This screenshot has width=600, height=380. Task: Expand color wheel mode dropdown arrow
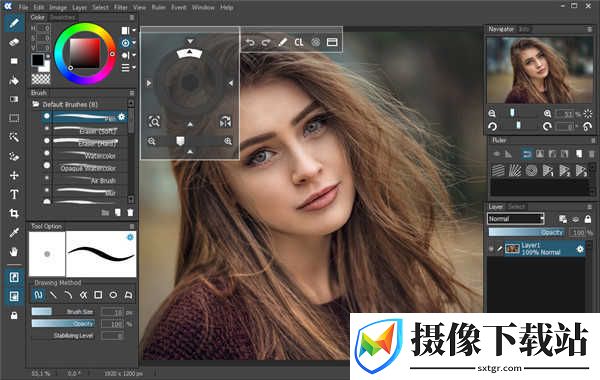click(x=134, y=43)
